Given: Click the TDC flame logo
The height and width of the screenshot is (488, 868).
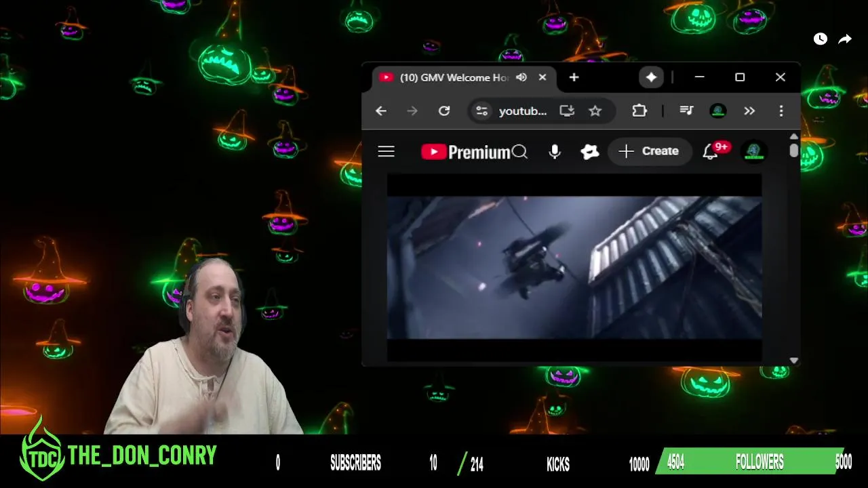Looking at the screenshot, I should click(42, 450).
